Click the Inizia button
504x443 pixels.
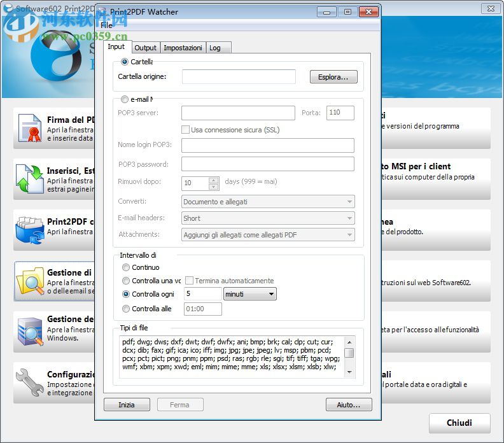[x=127, y=405]
